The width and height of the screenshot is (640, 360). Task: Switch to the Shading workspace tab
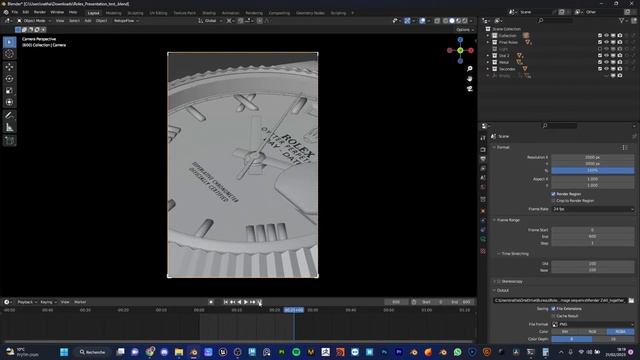pyautogui.click(x=209, y=13)
